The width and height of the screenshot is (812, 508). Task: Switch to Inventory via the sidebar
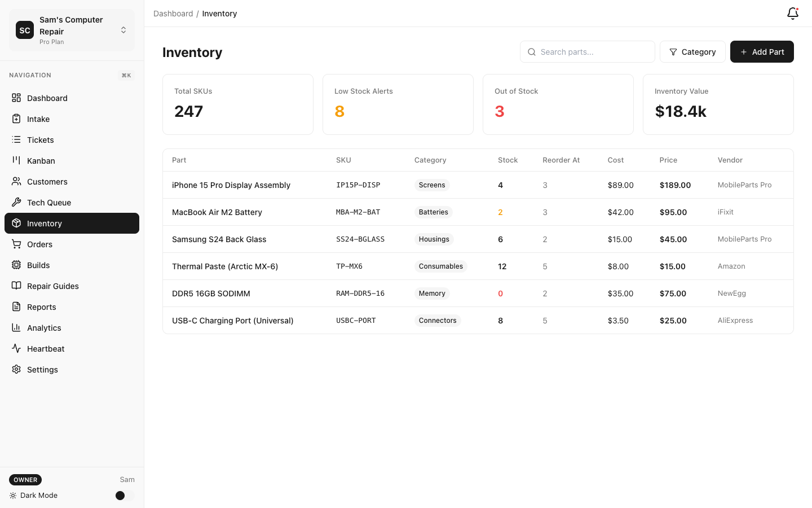pos(45,223)
